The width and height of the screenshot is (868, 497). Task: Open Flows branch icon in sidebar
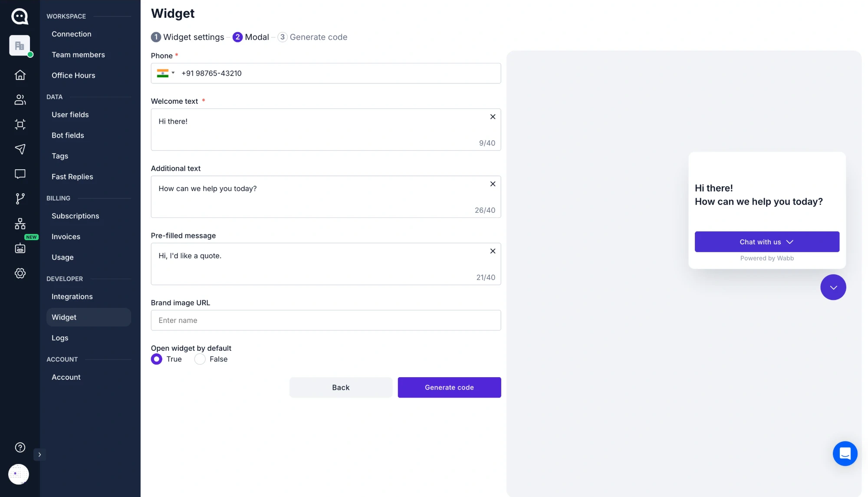pyautogui.click(x=20, y=199)
